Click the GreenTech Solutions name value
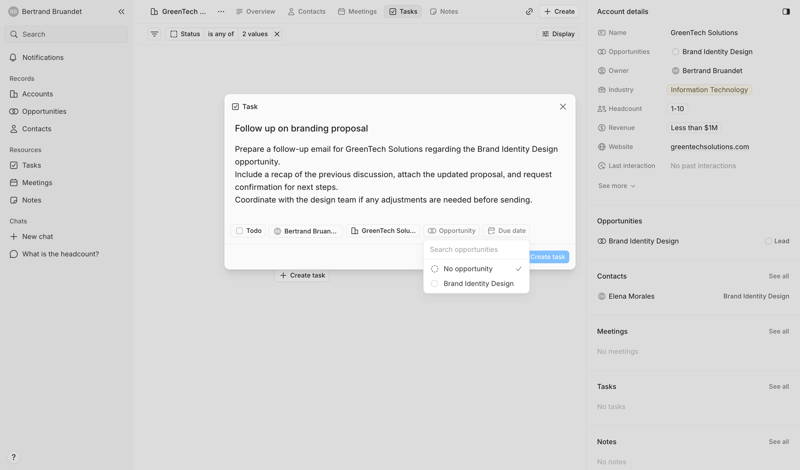 click(x=704, y=33)
